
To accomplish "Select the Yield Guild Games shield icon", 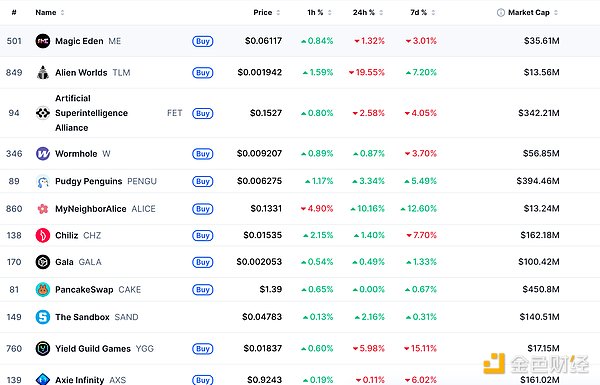I will pos(42,349).
